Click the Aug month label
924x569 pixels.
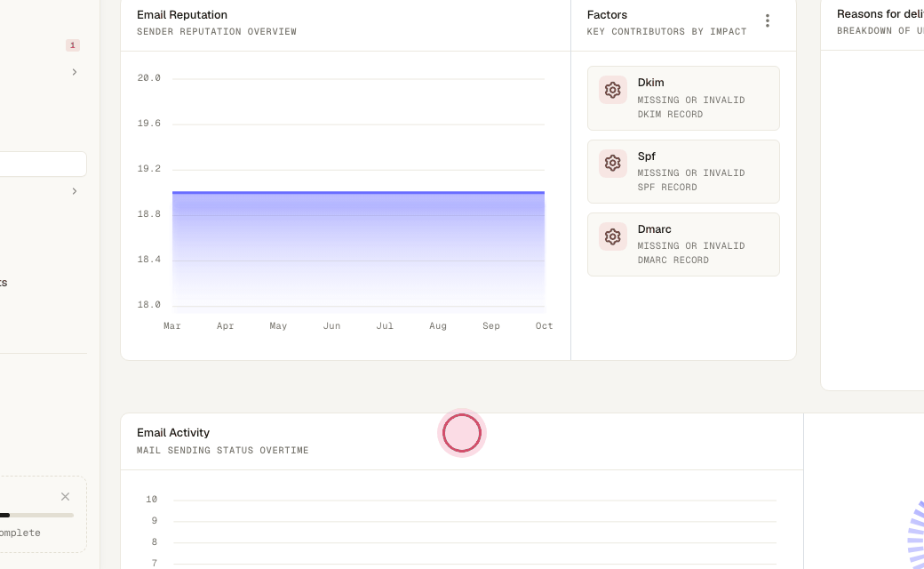438,326
